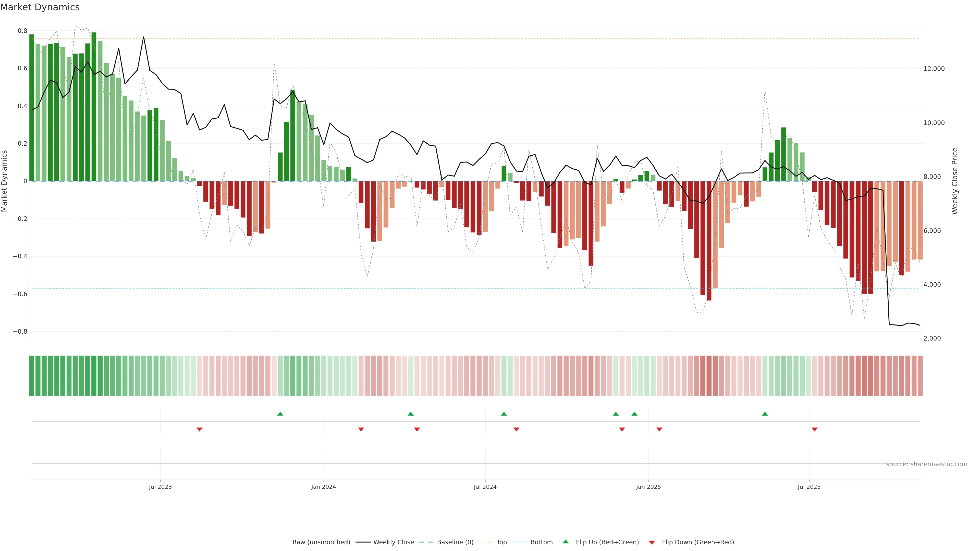Click the green Flip Up legend triangle icon
This screenshot has height=551, width=980.
click(x=566, y=542)
